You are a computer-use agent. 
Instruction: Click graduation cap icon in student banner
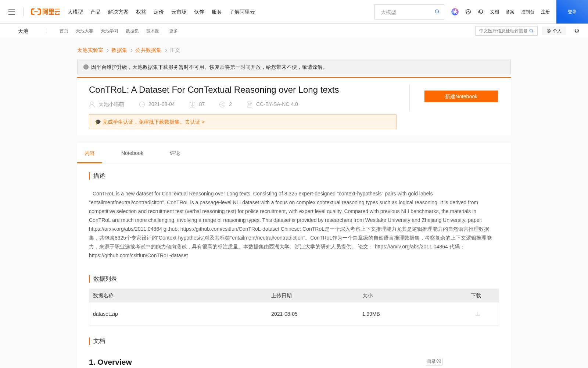tap(98, 122)
